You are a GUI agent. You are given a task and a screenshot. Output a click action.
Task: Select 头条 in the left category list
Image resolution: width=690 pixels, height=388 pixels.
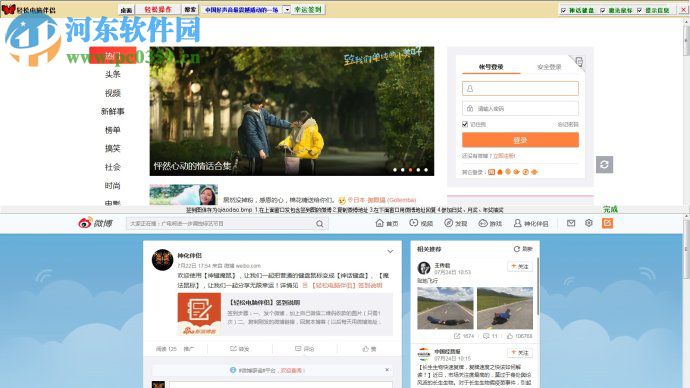point(113,74)
